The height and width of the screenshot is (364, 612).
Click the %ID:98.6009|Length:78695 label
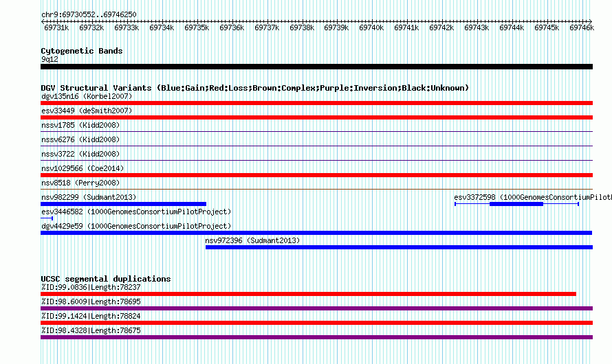(91, 302)
